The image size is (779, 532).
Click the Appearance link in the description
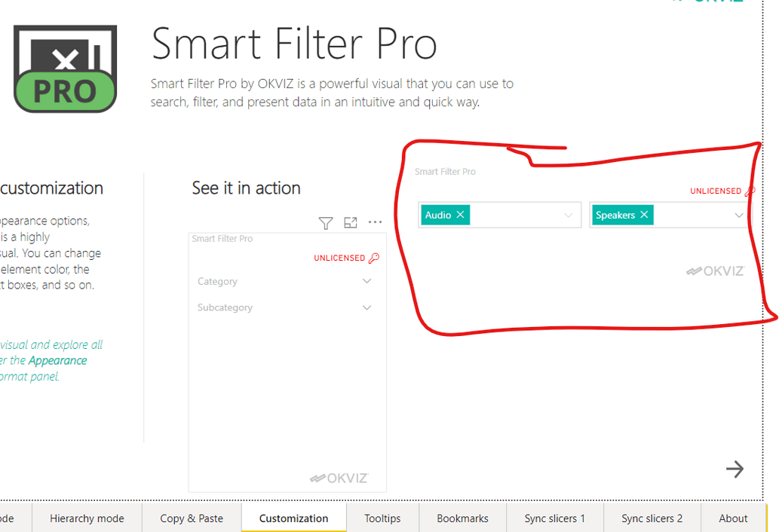coord(57,360)
